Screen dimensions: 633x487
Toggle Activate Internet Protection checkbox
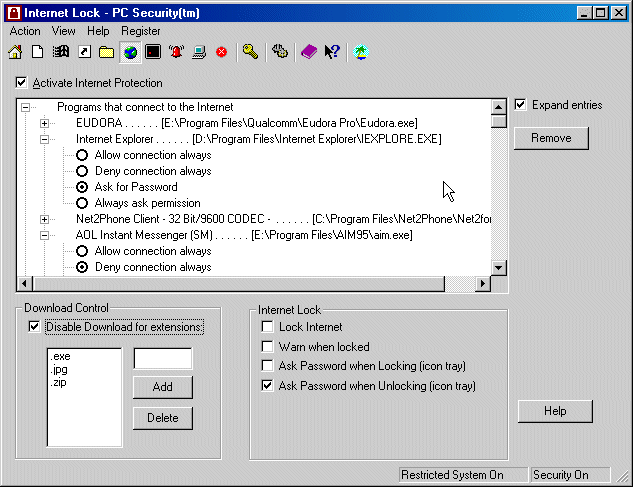21,83
